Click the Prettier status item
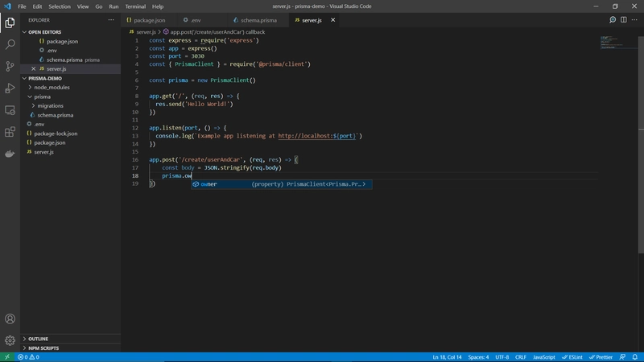This screenshot has height=362, width=644. coord(601,357)
